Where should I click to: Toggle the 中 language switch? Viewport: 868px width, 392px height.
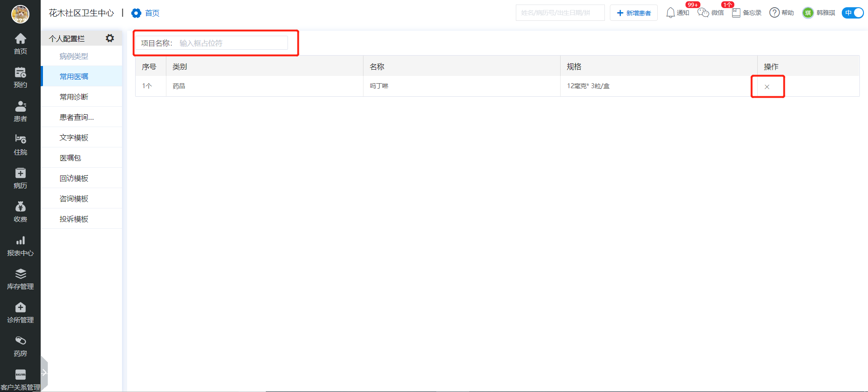853,13
